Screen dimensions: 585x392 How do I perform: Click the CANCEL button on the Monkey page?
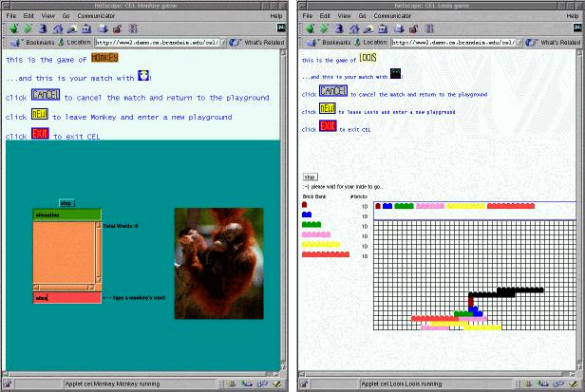(46, 95)
